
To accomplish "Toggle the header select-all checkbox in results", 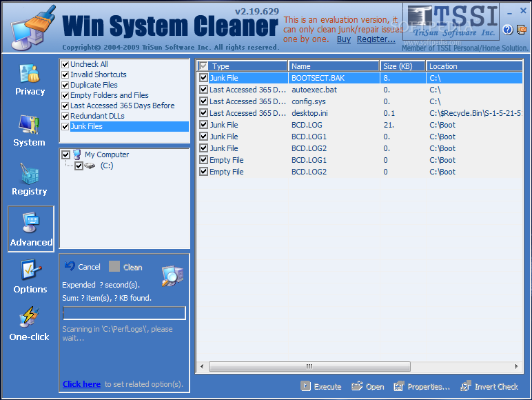I will 203,66.
